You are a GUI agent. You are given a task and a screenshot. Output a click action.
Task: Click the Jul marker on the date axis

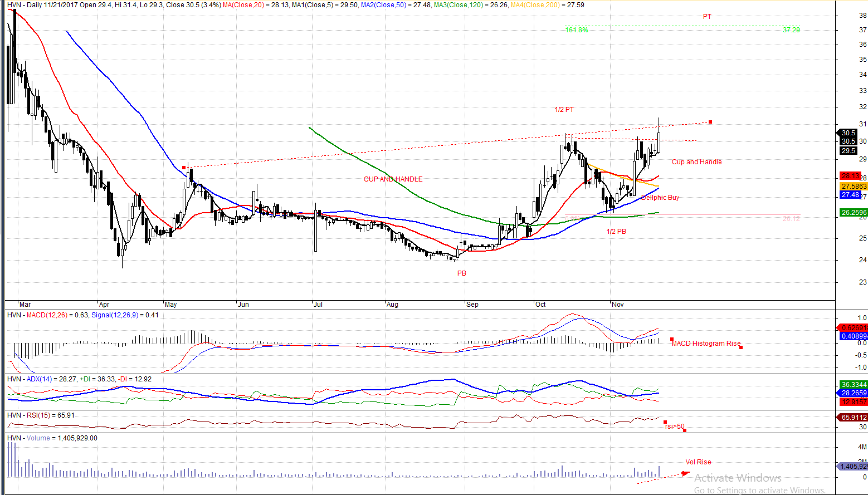pyautogui.click(x=318, y=305)
